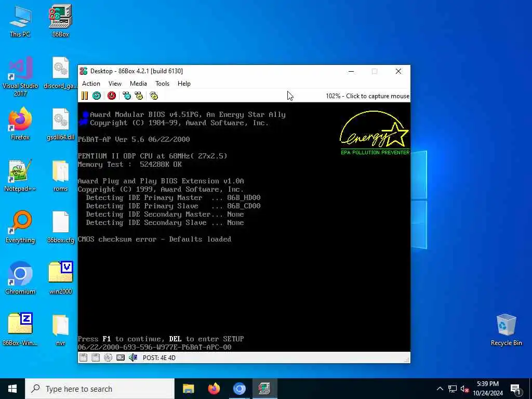Open the Media menu
The image size is (532, 399).
138,84
